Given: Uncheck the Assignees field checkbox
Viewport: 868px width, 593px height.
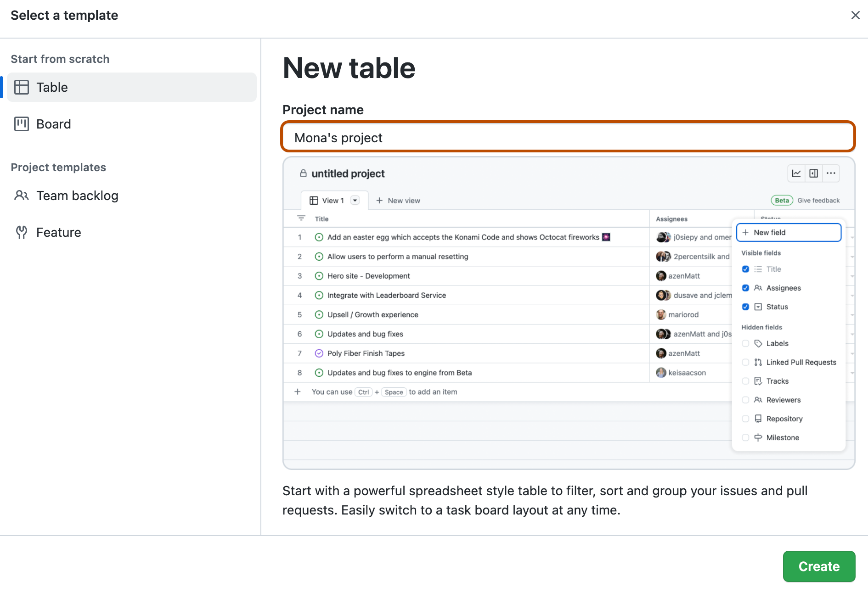Looking at the screenshot, I should point(745,288).
